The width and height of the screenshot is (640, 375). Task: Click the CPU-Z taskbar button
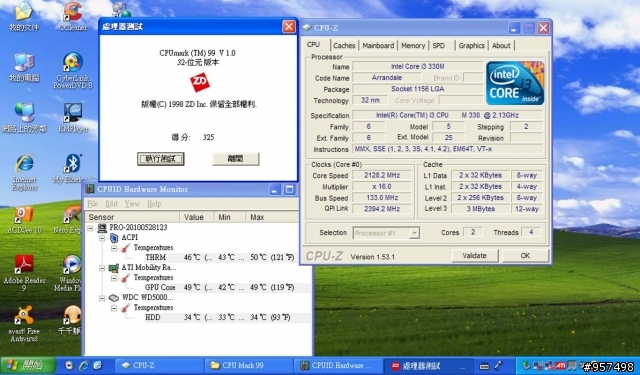point(159,366)
